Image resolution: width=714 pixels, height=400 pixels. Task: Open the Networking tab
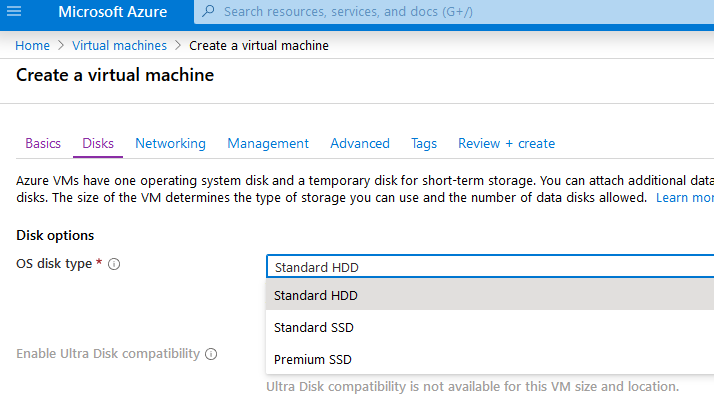click(170, 143)
